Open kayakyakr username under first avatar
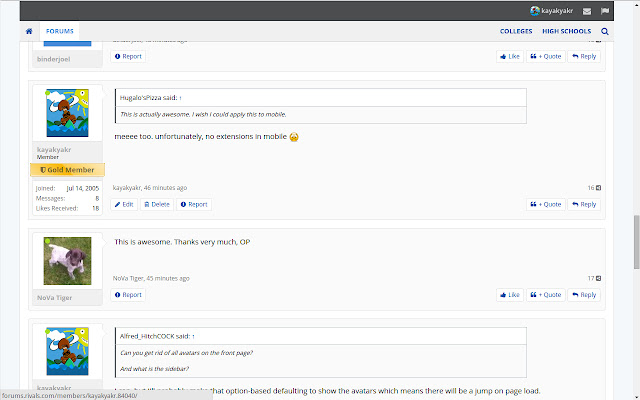The height and width of the screenshot is (400, 640). pyautogui.click(x=54, y=149)
